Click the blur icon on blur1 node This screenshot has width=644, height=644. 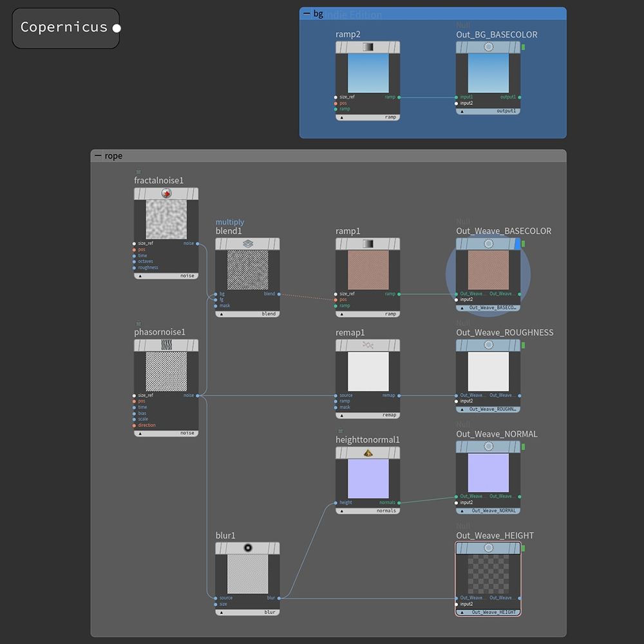247,547
